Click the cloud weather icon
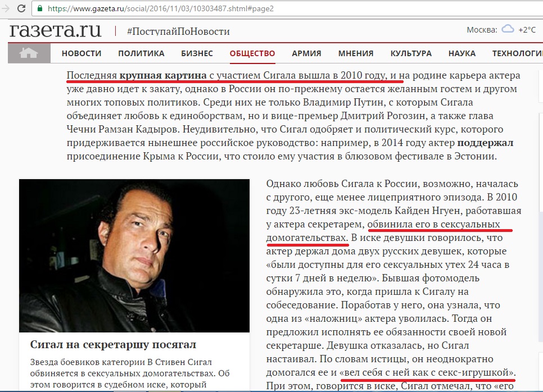Viewport: 543px width, 392px height. click(508, 29)
